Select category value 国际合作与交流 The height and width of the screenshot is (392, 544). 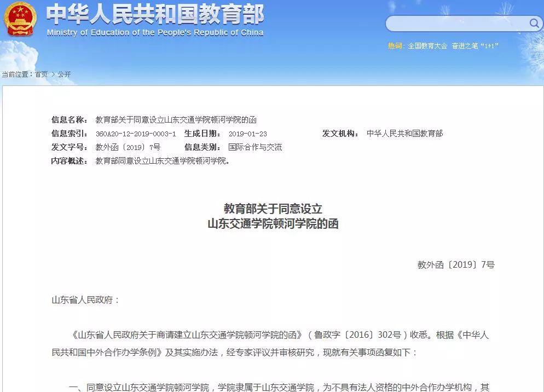coord(255,147)
